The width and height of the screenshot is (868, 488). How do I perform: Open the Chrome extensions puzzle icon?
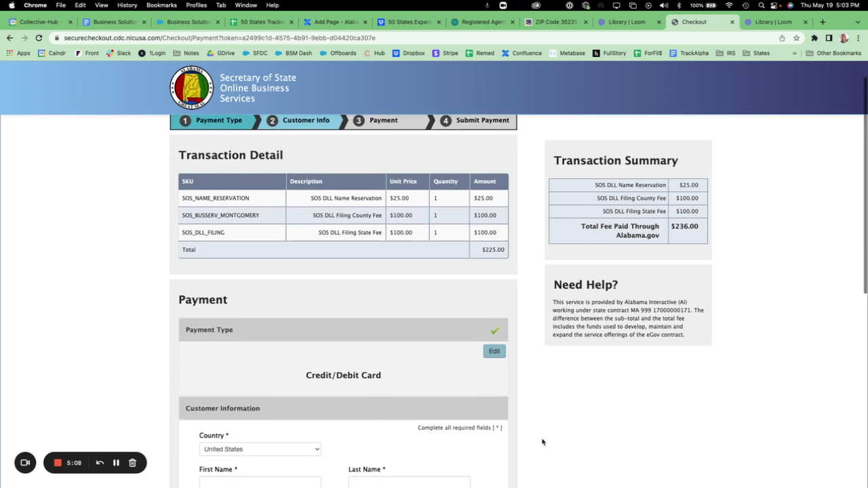click(814, 38)
